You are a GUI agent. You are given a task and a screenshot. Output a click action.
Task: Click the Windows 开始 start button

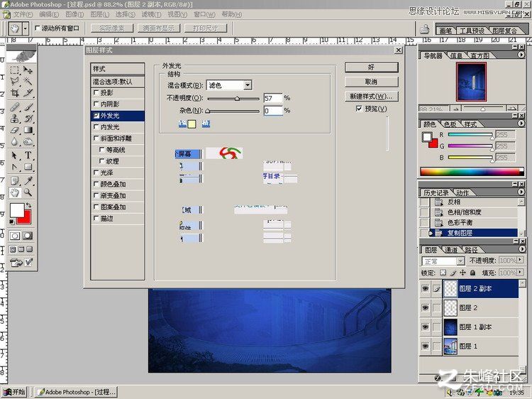tap(14, 392)
